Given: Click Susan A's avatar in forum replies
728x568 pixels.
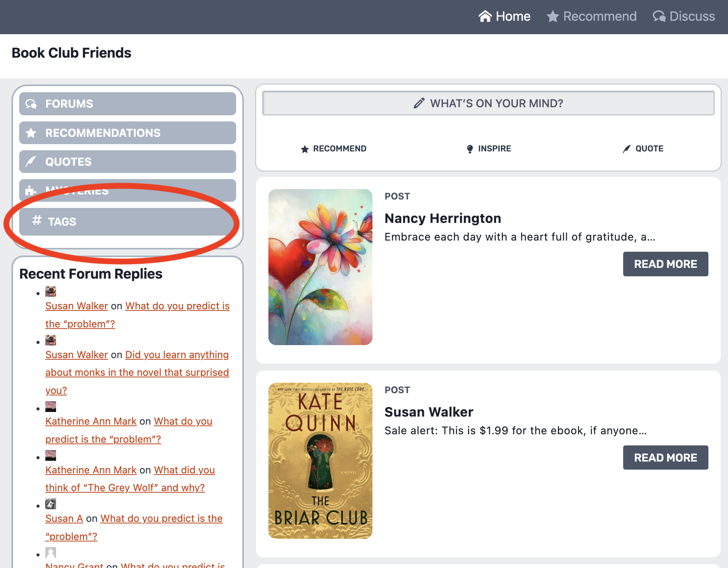Looking at the screenshot, I should [51, 504].
